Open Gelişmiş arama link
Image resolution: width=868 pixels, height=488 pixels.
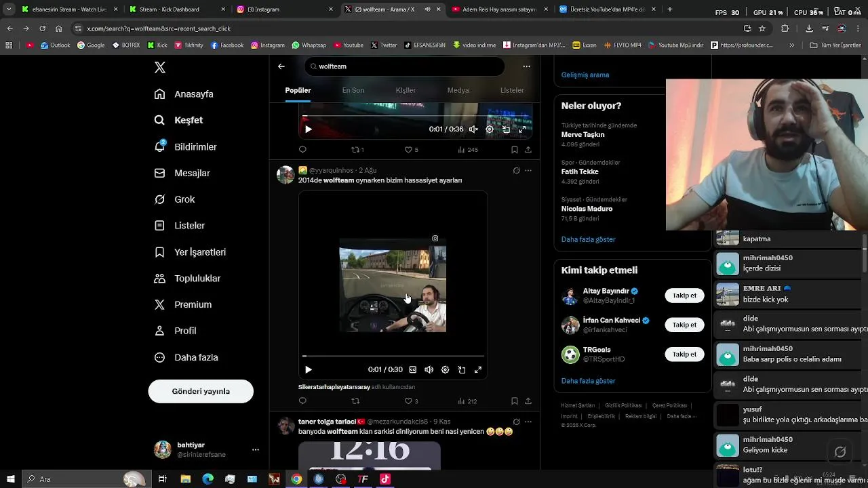click(585, 75)
